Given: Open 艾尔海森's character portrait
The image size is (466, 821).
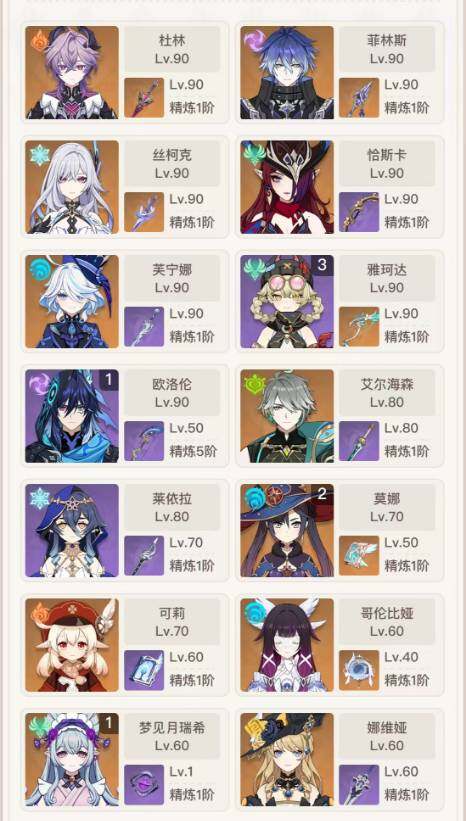Looking at the screenshot, I should 287,416.
